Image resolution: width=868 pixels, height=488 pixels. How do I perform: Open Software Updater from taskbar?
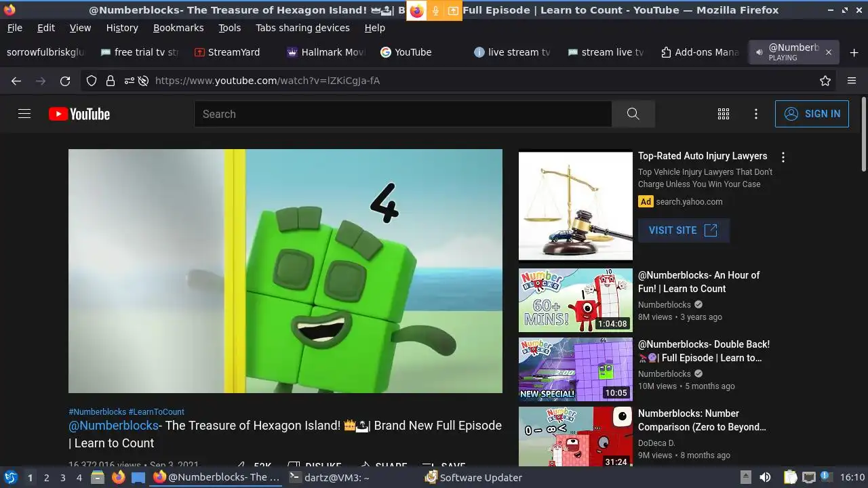(473, 478)
